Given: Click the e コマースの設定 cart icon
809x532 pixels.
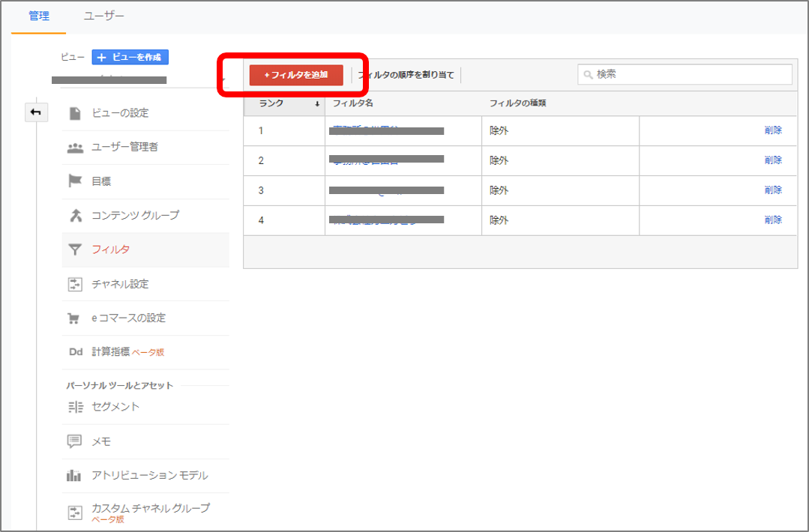Looking at the screenshot, I should tap(74, 318).
